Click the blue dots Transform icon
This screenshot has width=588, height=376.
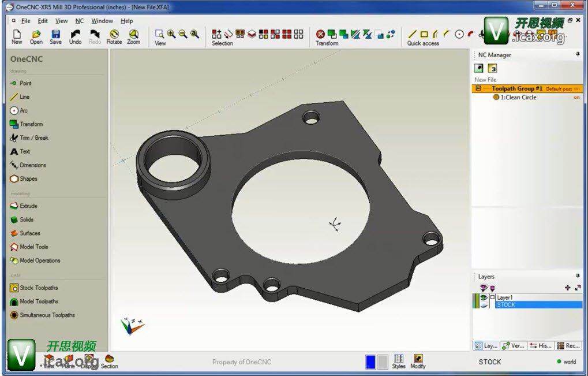[391, 34]
